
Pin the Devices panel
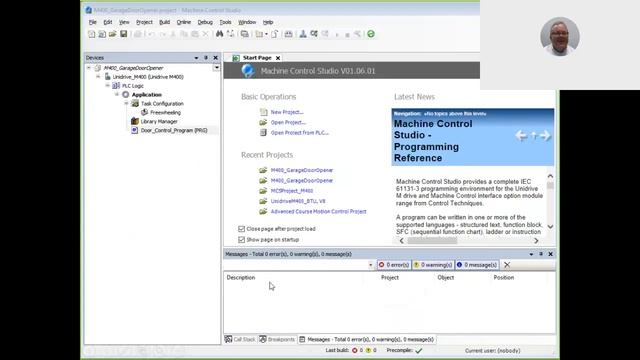pos(206,58)
